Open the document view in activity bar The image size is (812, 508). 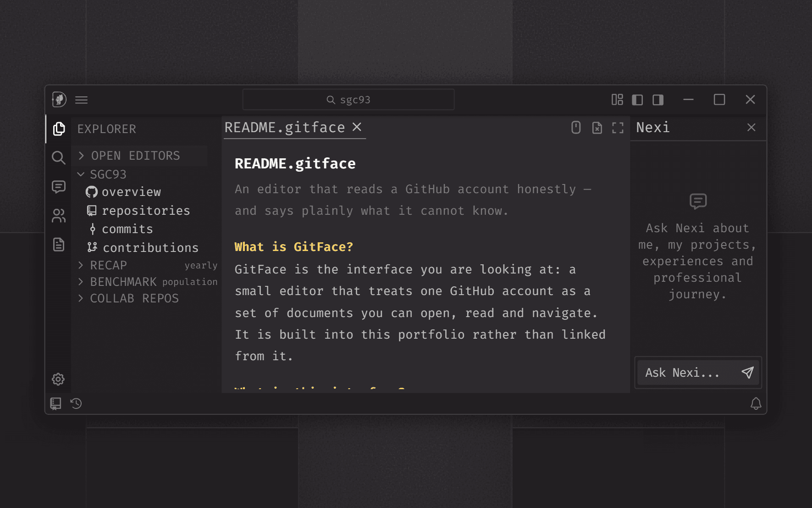tap(59, 245)
